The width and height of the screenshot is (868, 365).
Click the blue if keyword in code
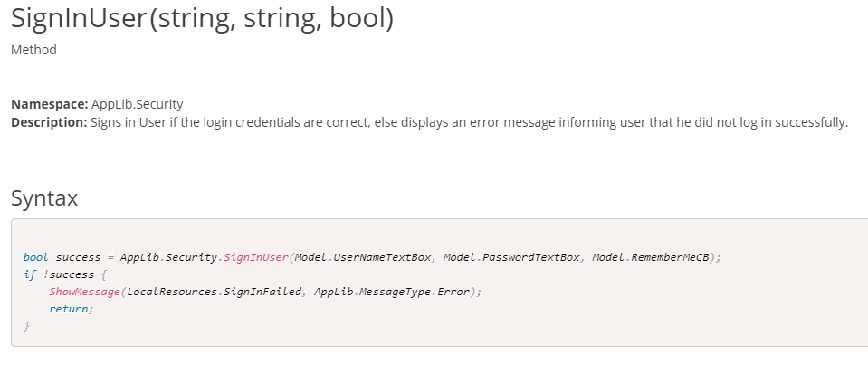[x=30, y=274]
